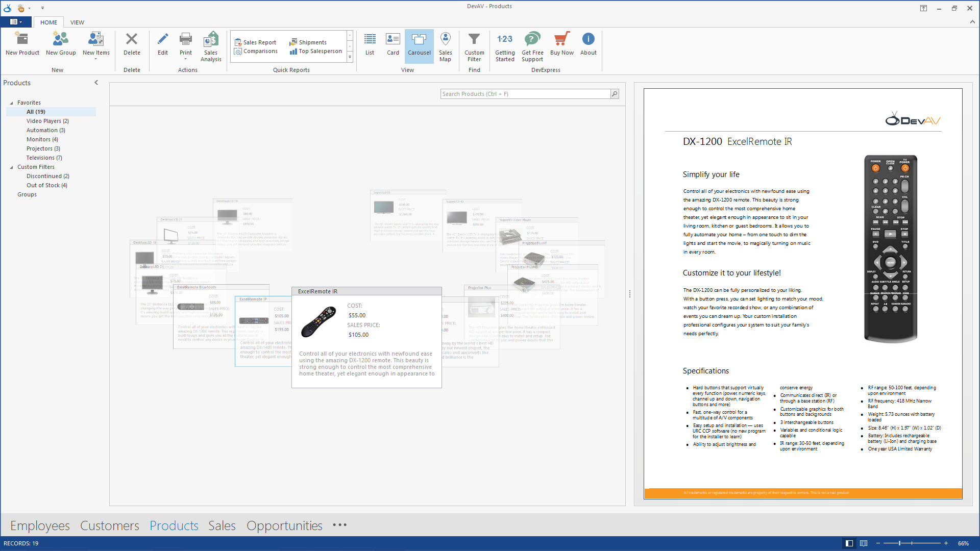This screenshot has height=551, width=980.
Task: Click the Custom Filter funnel icon
Action: coord(474,40)
